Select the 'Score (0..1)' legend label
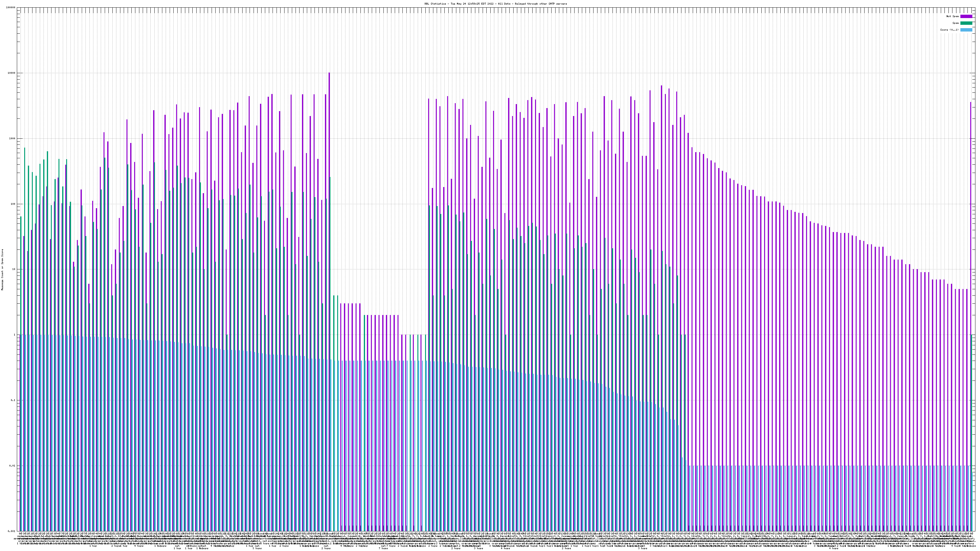This screenshot has width=980, height=551. [949, 30]
